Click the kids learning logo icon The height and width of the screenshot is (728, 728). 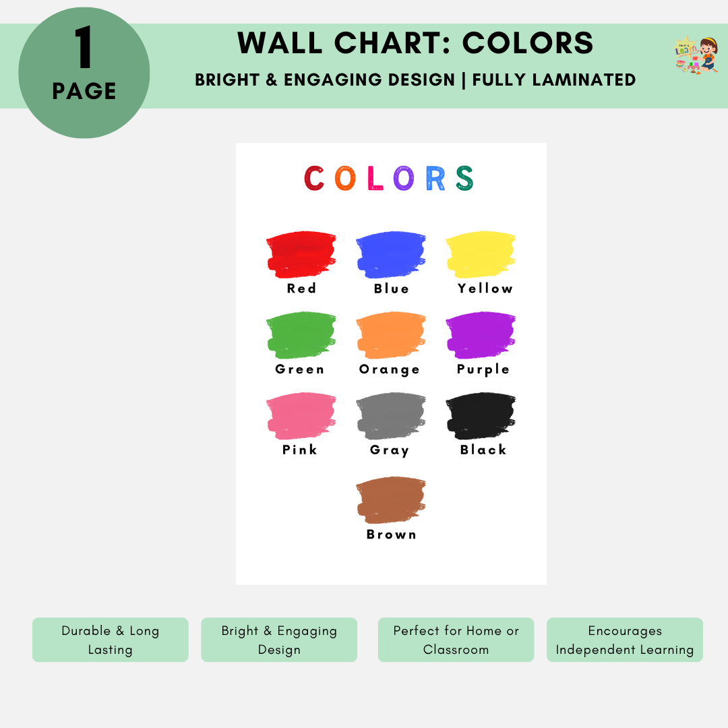pos(696,55)
